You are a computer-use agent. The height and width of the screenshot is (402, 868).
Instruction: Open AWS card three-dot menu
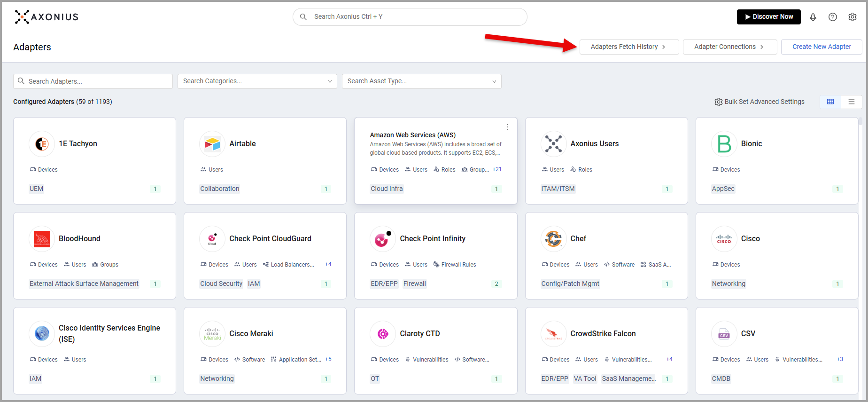508,127
